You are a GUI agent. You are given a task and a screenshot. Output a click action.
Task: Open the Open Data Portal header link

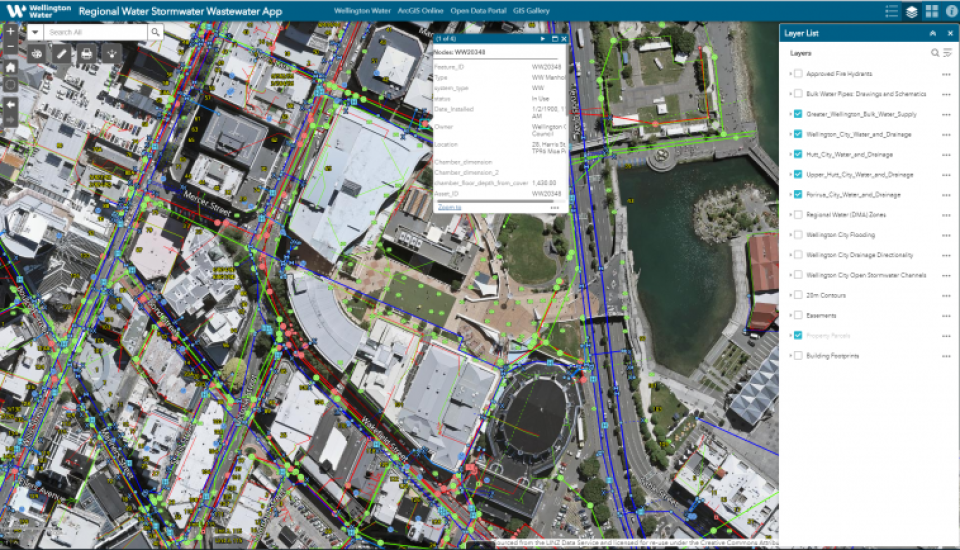[478, 11]
